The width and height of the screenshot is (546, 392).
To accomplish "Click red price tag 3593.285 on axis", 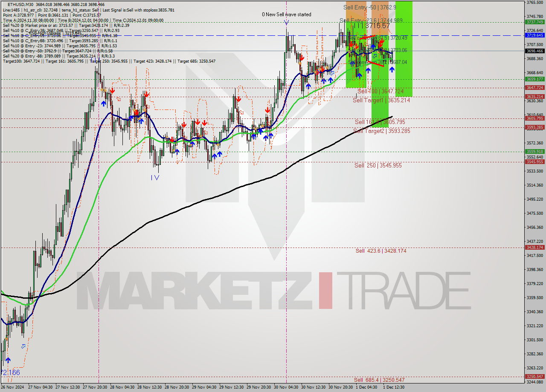I will [534, 127].
